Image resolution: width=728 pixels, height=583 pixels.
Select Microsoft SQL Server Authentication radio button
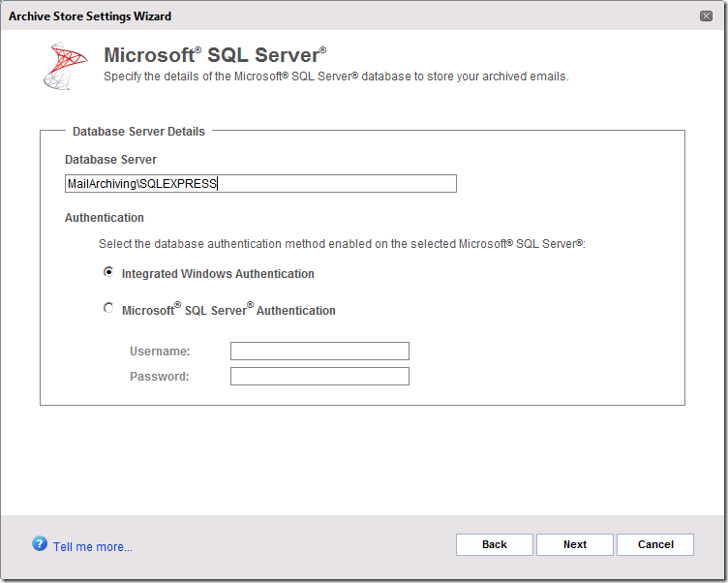coord(108,308)
